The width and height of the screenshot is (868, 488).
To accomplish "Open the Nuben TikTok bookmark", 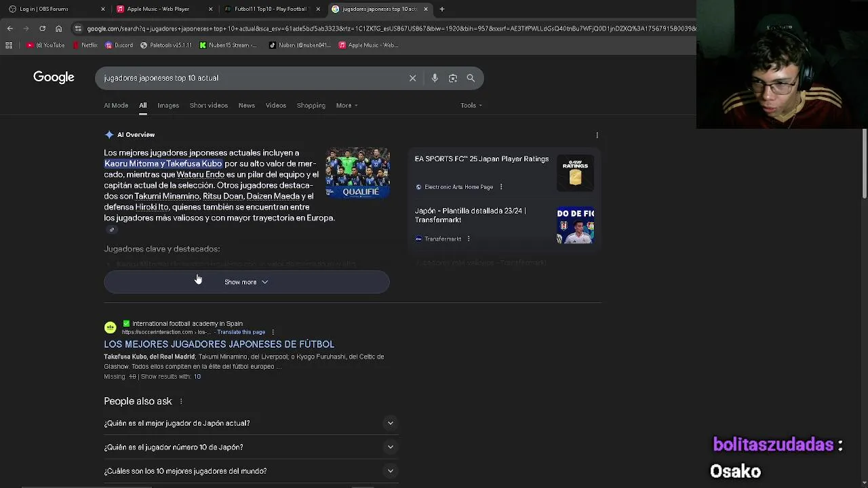I will coord(300,45).
